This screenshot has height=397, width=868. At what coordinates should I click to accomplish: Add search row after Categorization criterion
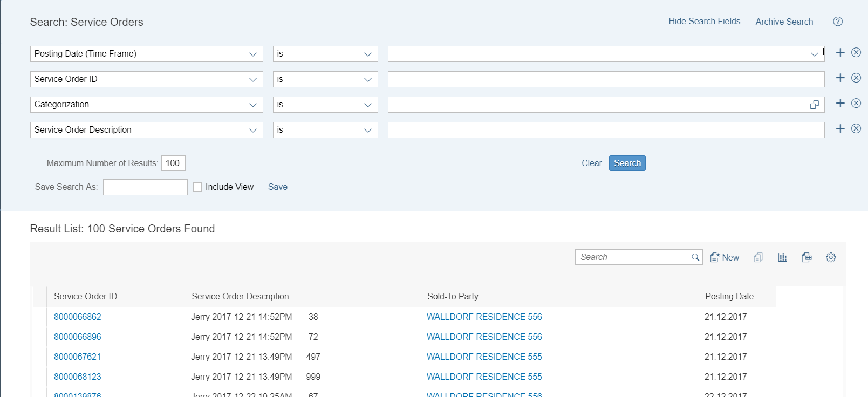click(x=840, y=103)
